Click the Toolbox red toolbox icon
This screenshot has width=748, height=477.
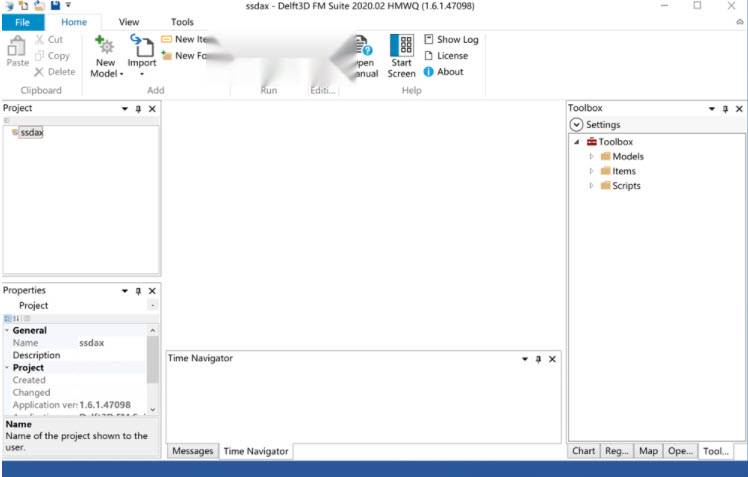[592, 142]
